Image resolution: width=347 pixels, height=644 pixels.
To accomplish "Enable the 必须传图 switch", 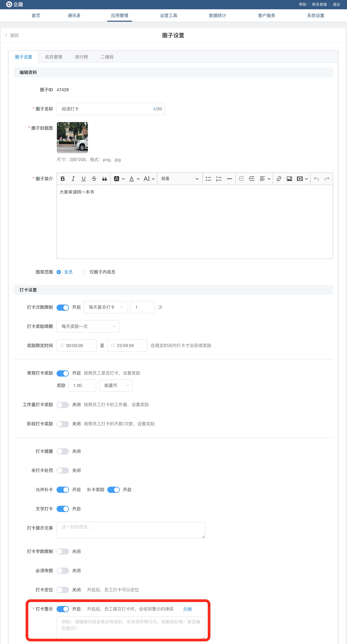I will [63, 571].
